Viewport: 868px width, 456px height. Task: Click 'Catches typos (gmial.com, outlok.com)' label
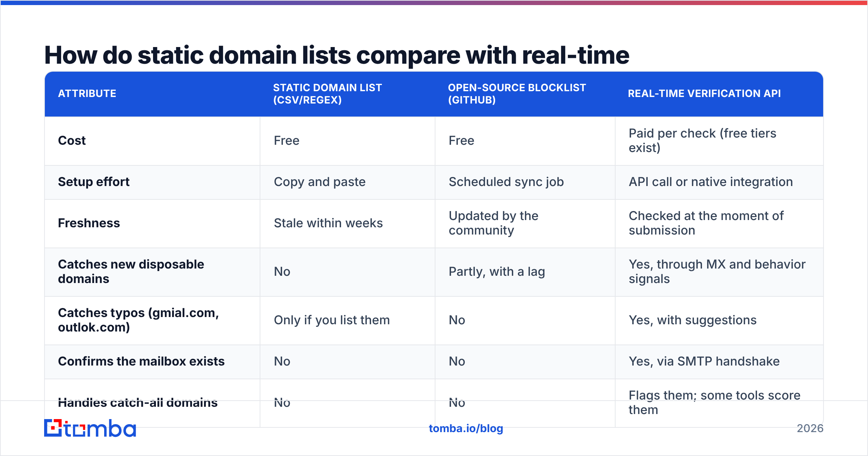[139, 320]
